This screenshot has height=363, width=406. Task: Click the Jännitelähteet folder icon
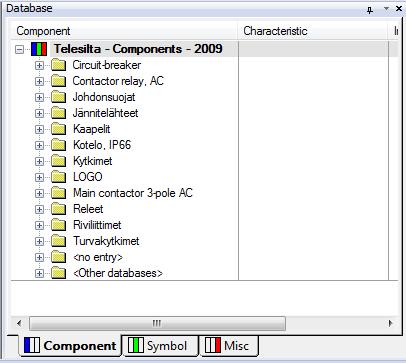tap(59, 113)
